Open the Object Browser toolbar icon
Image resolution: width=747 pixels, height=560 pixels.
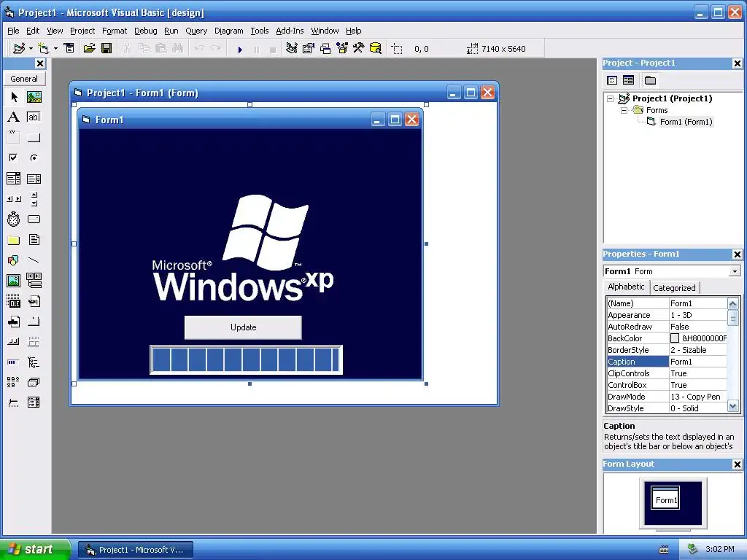pyautogui.click(x=342, y=49)
